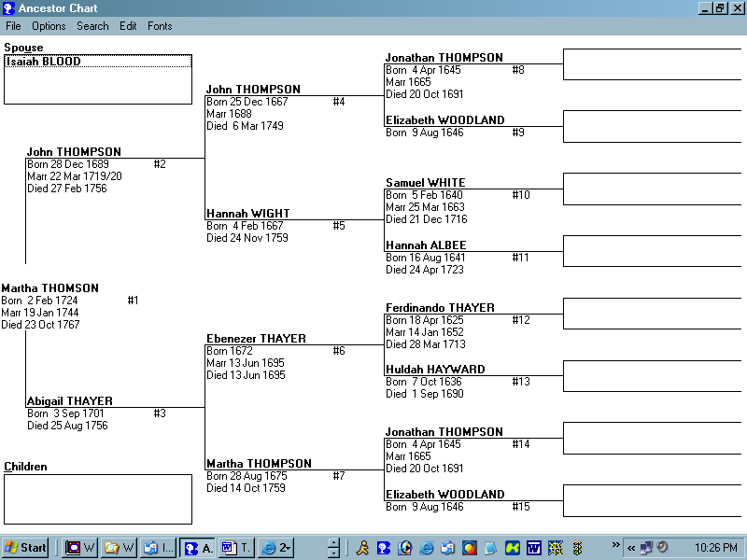
Task: Click the network connection icon in the system tray
Action: pos(646,549)
